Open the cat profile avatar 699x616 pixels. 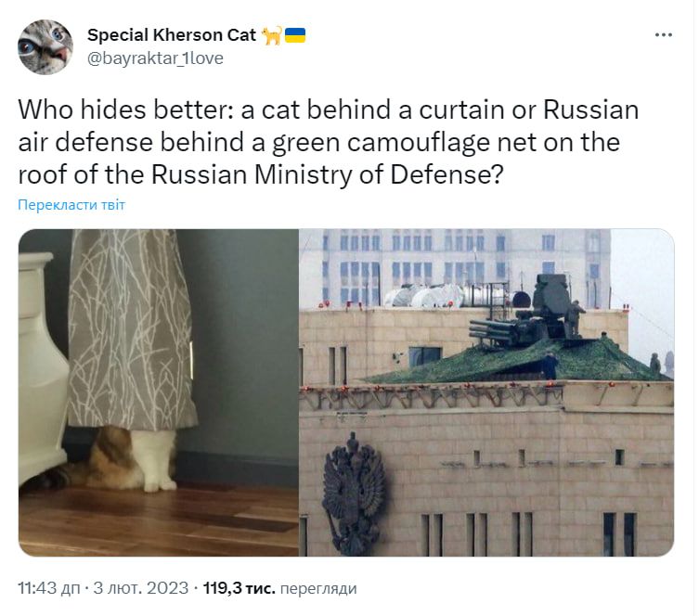(45, 46)
